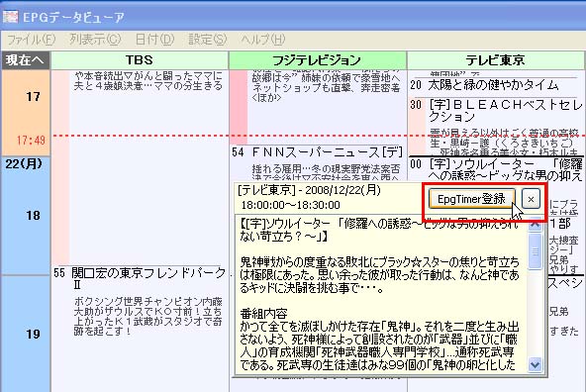Select the フジテレビジョン channel header
Viewport: 586px width, 392px height.
[318, 60]
